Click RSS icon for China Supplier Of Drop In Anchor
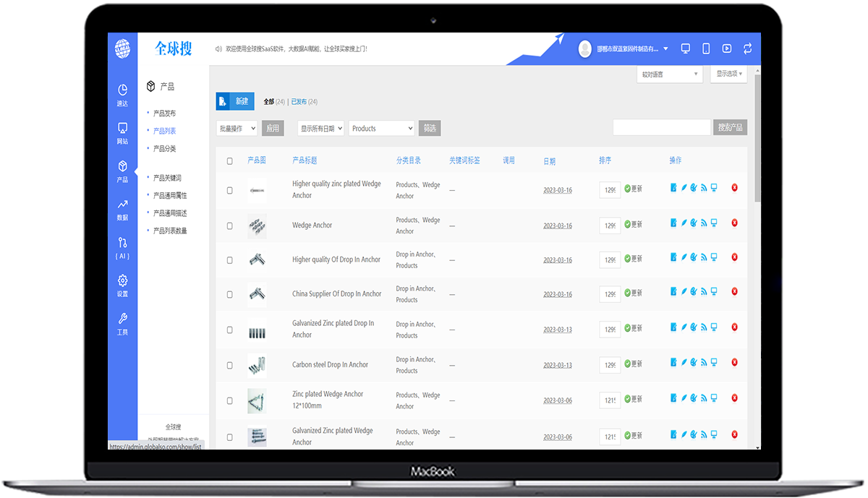Image resolution: width=868 pixels, height=498 pixels. click(704, 291)
